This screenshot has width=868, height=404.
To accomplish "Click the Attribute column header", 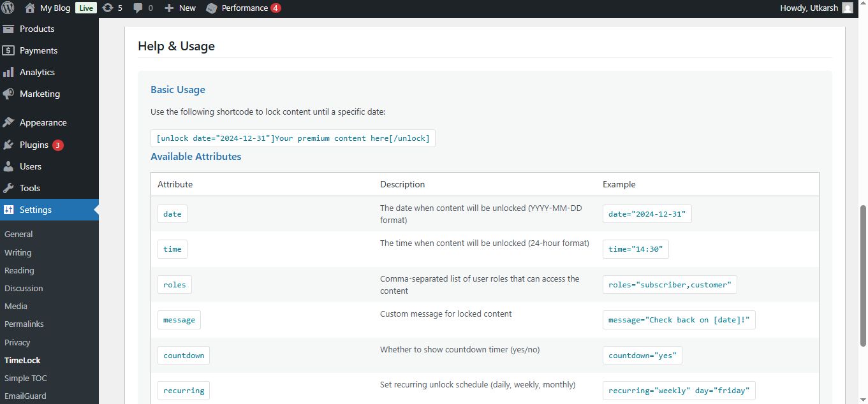I will tap(175, 184).
